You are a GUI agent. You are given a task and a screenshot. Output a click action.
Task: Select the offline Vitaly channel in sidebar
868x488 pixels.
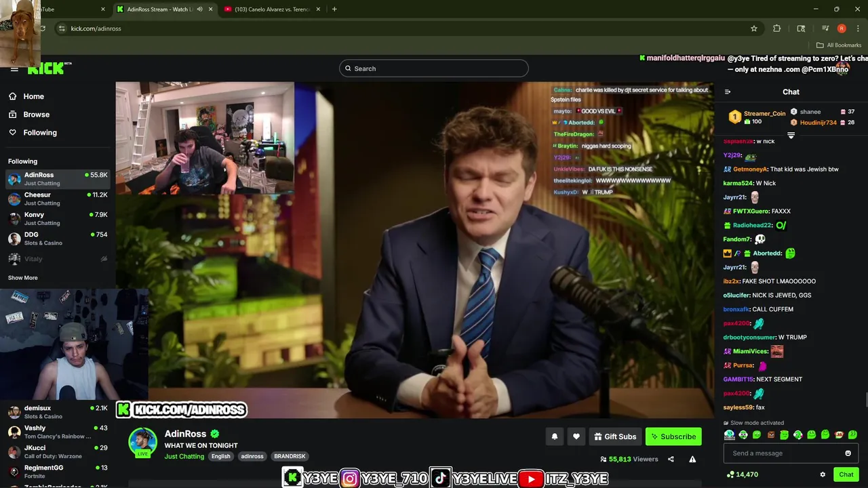tap(58, 259)
